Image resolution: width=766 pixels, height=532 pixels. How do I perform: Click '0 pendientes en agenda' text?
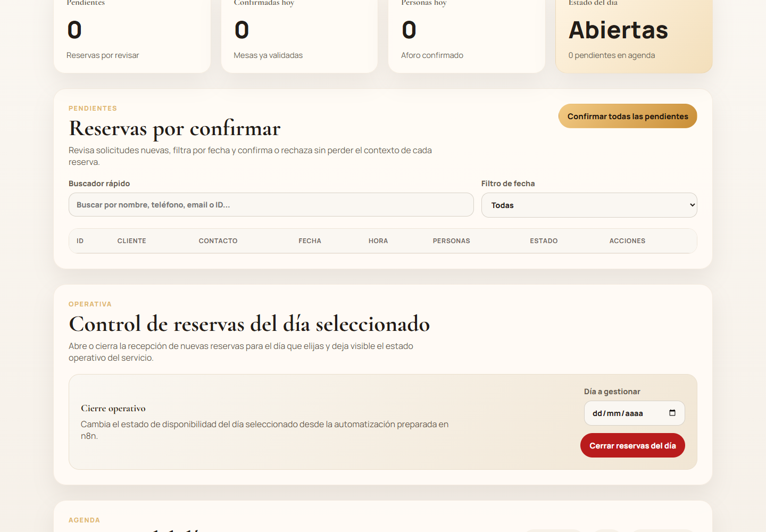coord(612,55)
